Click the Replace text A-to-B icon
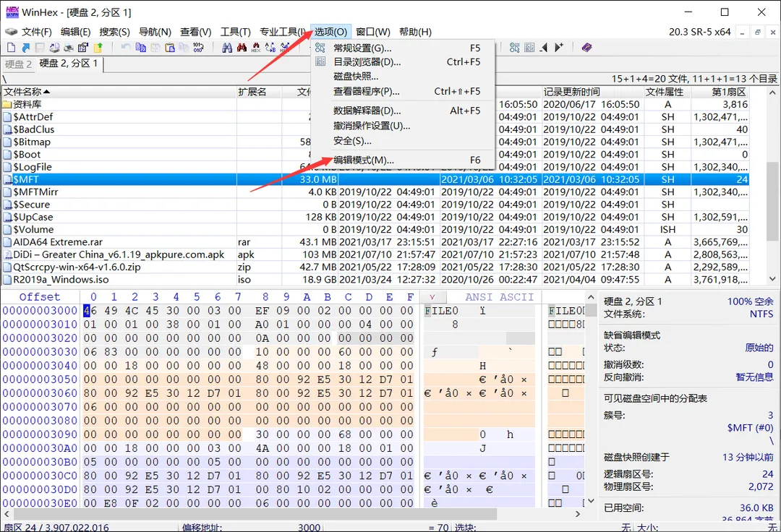 (270, 48)
